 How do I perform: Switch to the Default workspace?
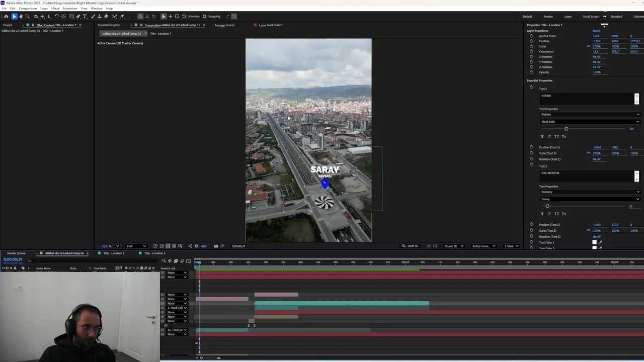coord(527,17)
